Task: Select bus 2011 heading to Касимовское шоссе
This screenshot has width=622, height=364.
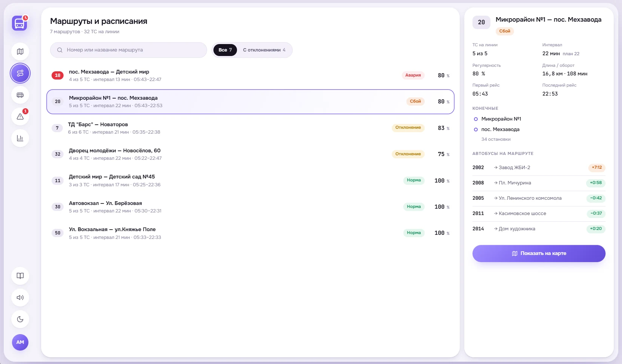Action: pos(539,214)
